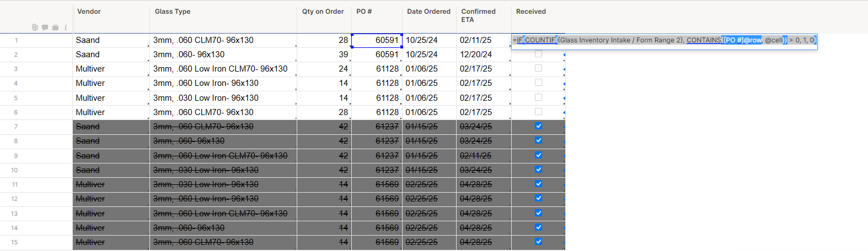Click the Proofs icon in the header
This screenshot has width=868, height=251.
click(x=56, y=28)
